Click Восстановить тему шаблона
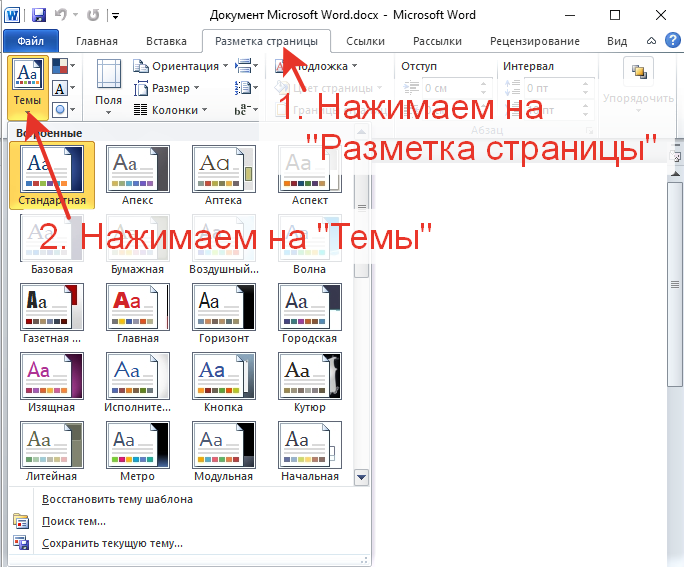This screenshot has height=567, width=685. point(117,499)
